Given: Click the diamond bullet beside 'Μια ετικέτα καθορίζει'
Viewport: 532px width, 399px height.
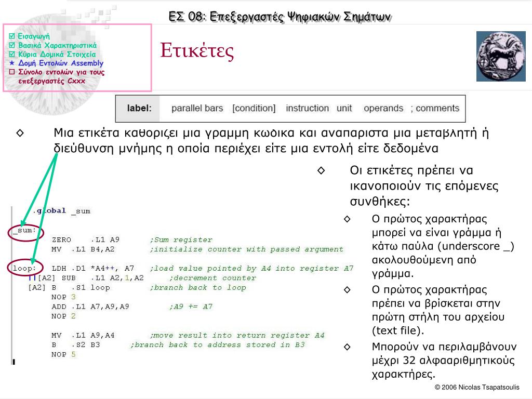Looking at the screenshot, I should coord(20,133).
